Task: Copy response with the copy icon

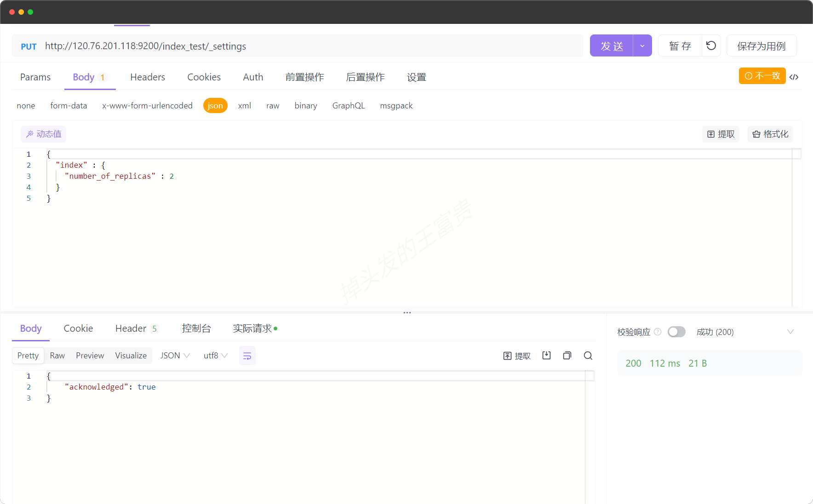Action: 567,355
